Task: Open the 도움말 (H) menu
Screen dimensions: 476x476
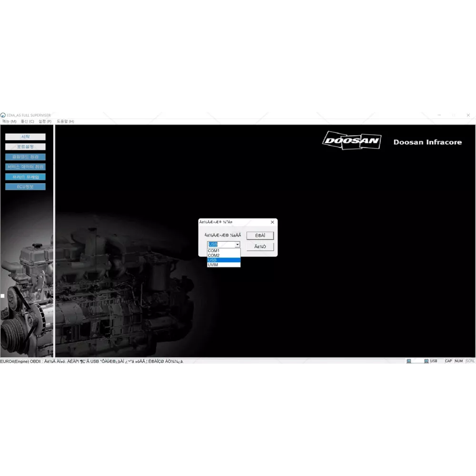Action: click(x=65, y=121)
